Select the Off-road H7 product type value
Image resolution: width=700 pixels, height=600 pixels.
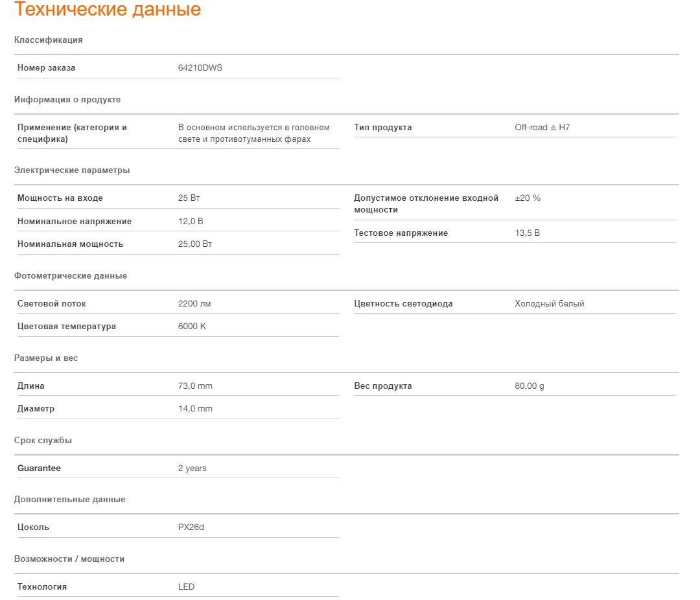pyautogui.click(x=542, y=127)
